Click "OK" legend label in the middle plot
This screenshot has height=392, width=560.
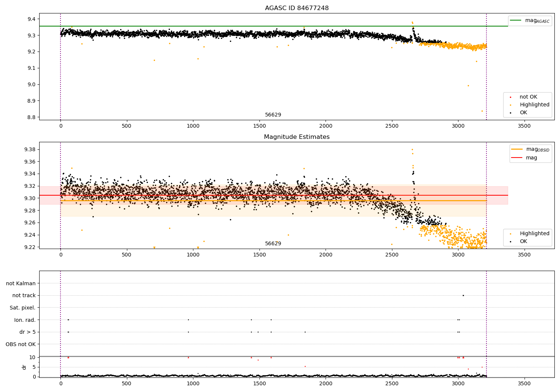click(x=523, y=242)
